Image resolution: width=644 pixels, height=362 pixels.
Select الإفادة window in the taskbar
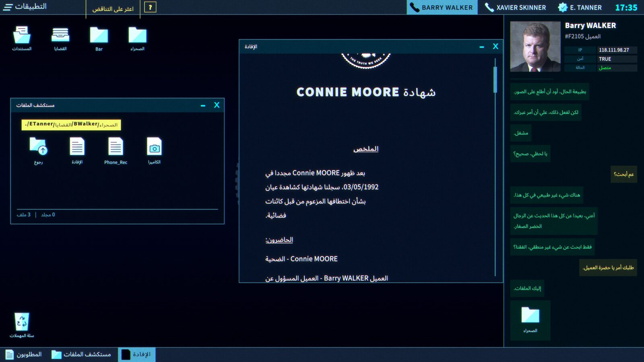pyautogui.click(x=136, y=354)
